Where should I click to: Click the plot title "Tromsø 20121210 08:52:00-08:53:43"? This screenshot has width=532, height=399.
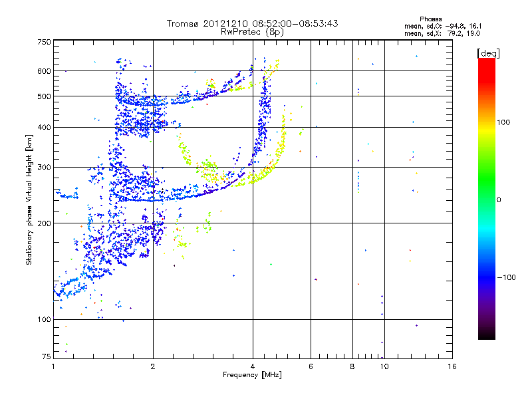pos(252,23)
